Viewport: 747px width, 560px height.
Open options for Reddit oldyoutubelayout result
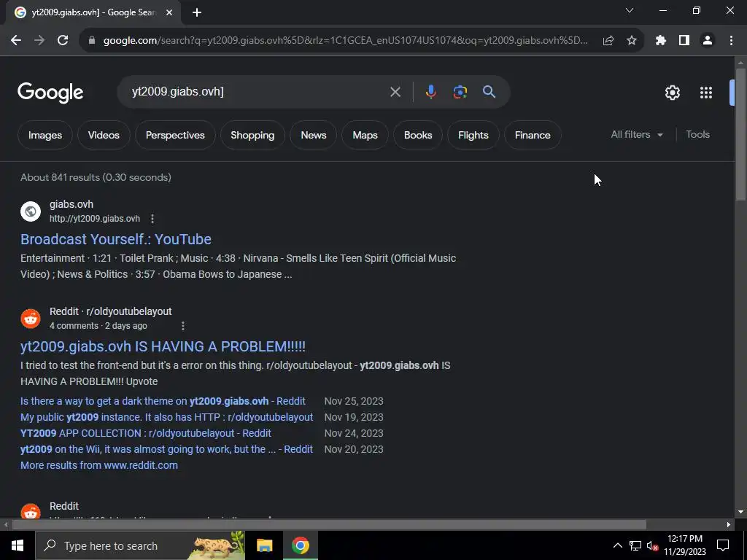183,326
